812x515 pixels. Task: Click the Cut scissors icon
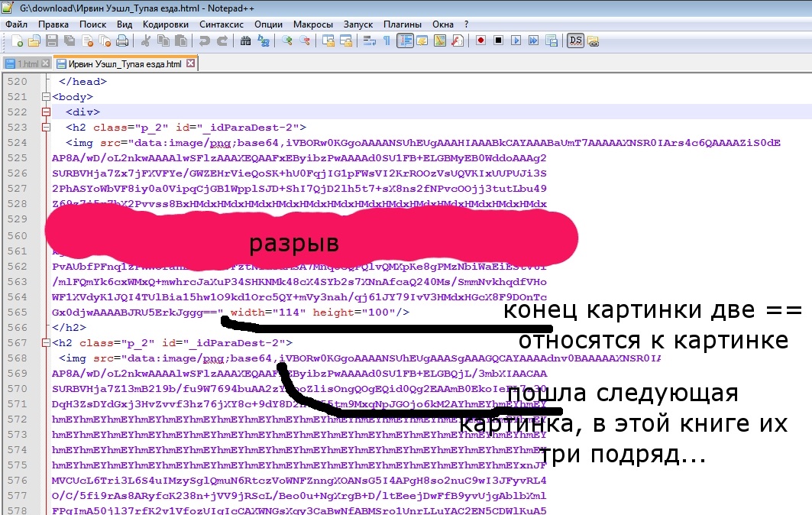[x=145, y=40]
